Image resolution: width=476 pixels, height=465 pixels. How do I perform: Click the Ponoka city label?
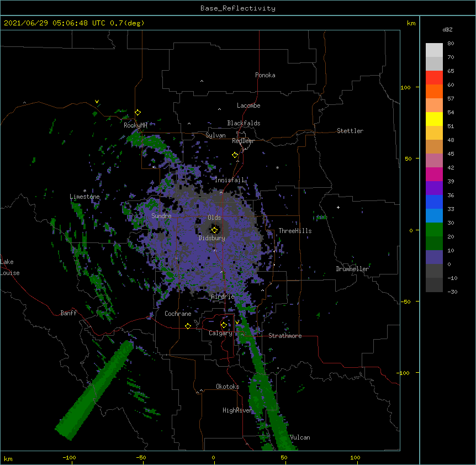[265, 75]
